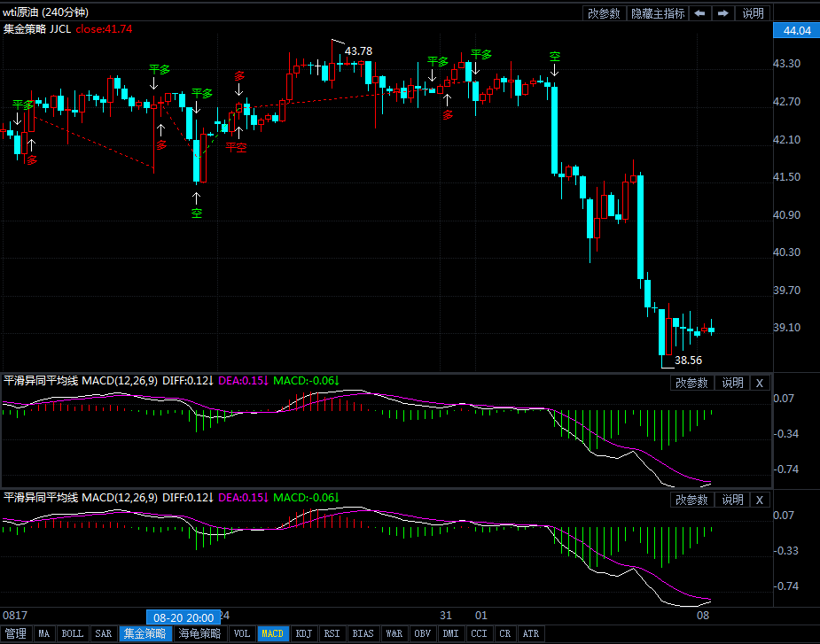Open 改参数 in the main chart header
The height and width of the screenshot is (644, 820).
604,13
